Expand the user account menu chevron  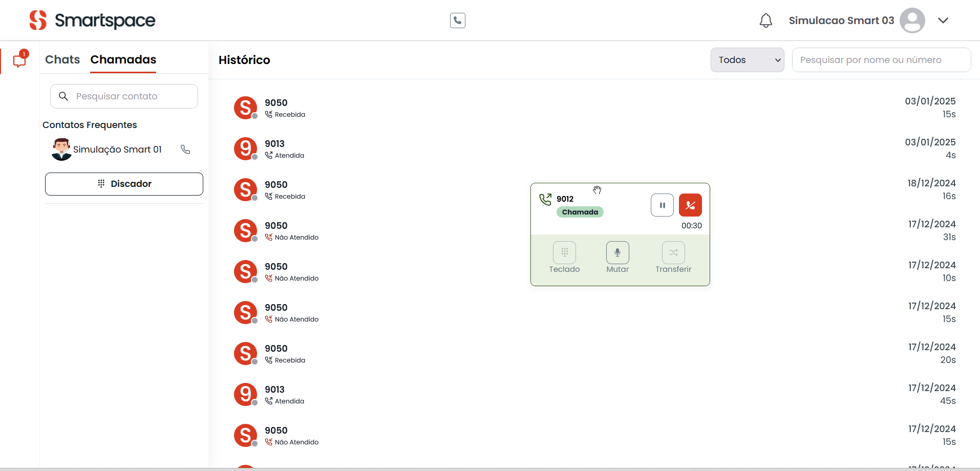coord(943,20)
